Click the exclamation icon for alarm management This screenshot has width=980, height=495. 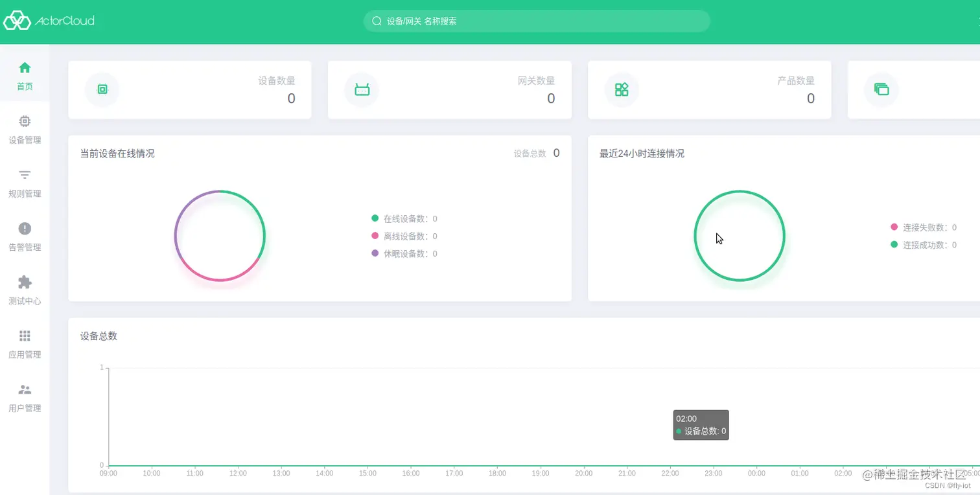(x=25, y=228)
